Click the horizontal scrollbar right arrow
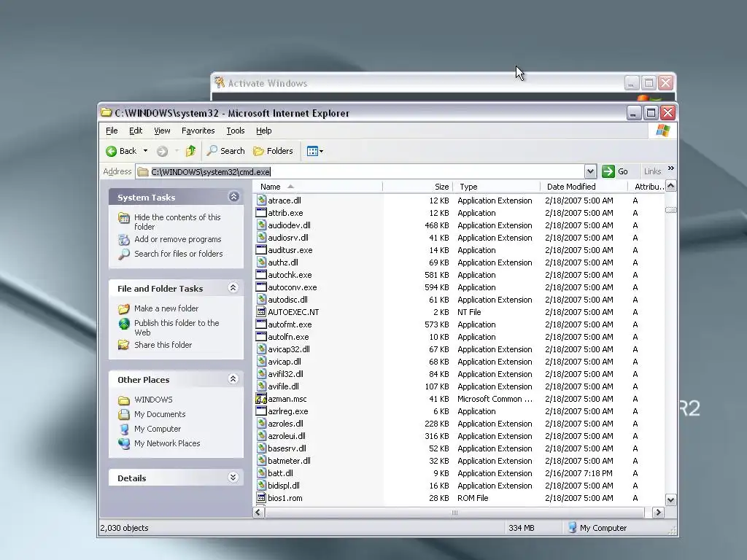 coord(658,513)
